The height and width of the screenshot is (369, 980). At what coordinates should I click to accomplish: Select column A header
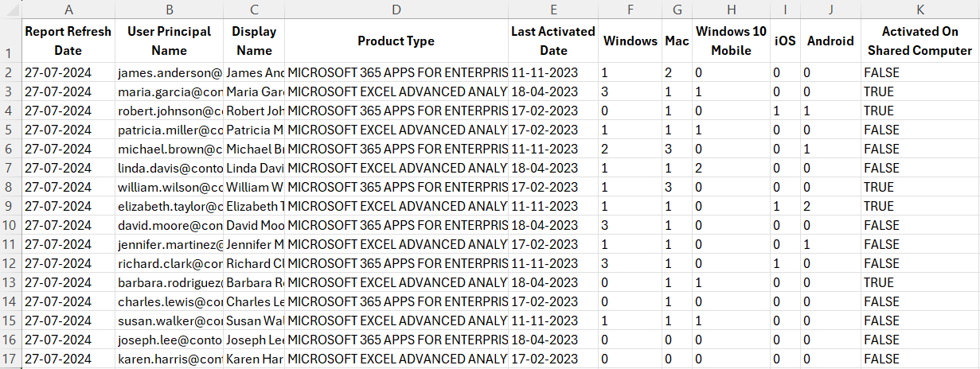click(x=68, y=9)
